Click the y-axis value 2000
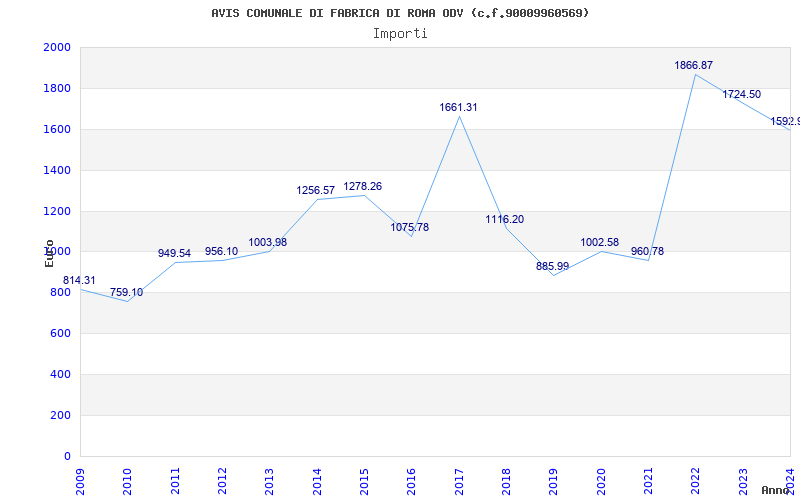 pos(57,47)
